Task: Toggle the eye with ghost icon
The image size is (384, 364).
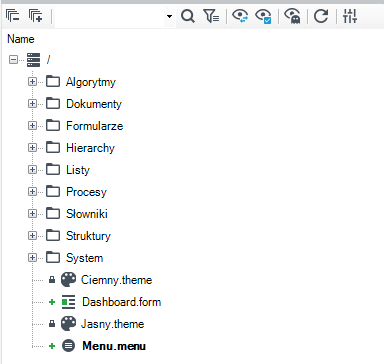Action: tap(292, 16)
